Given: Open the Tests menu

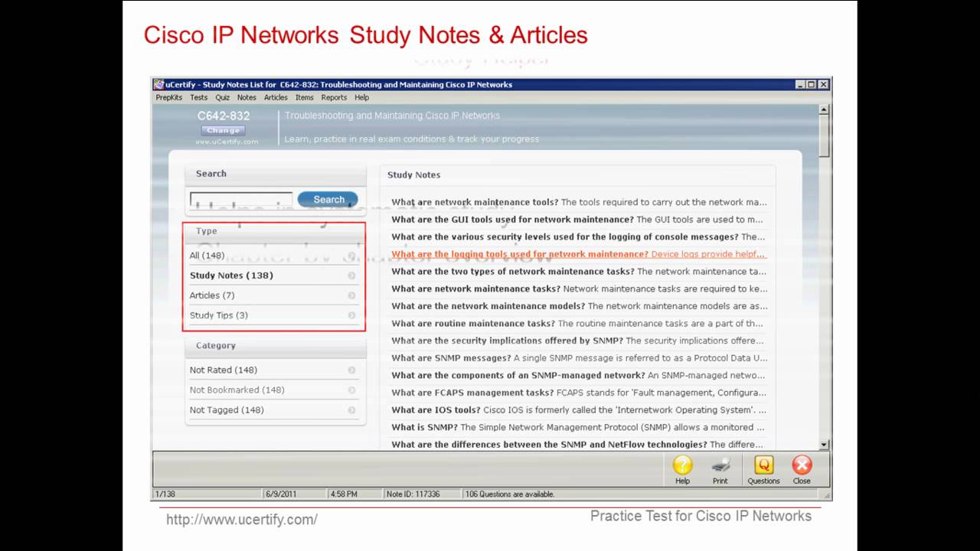Looking at the screenshot, I should 198,97.
